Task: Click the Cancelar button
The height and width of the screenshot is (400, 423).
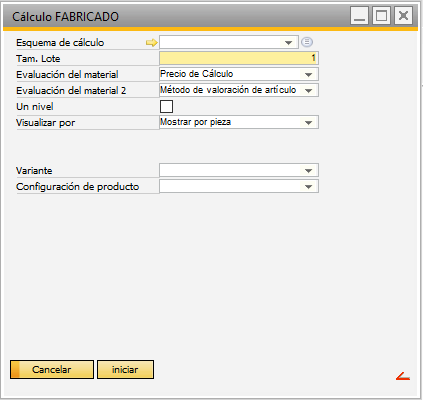Action: tap(52, 369)
